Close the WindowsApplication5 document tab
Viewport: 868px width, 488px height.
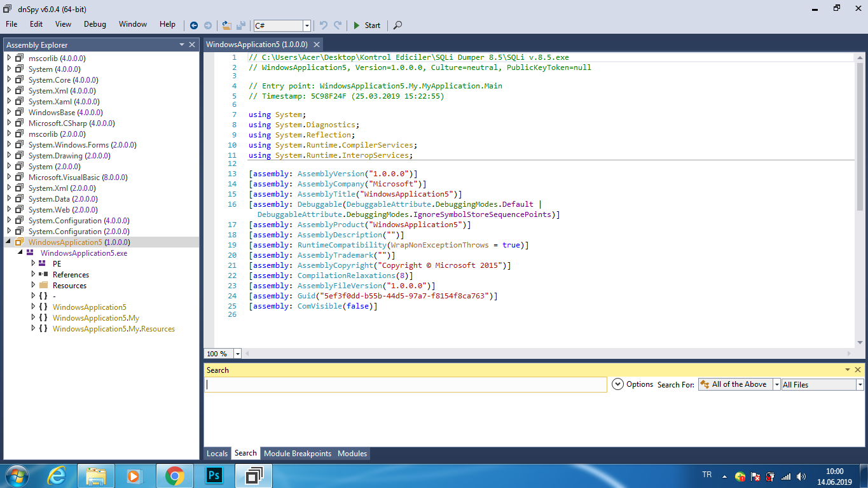point(316,45)
